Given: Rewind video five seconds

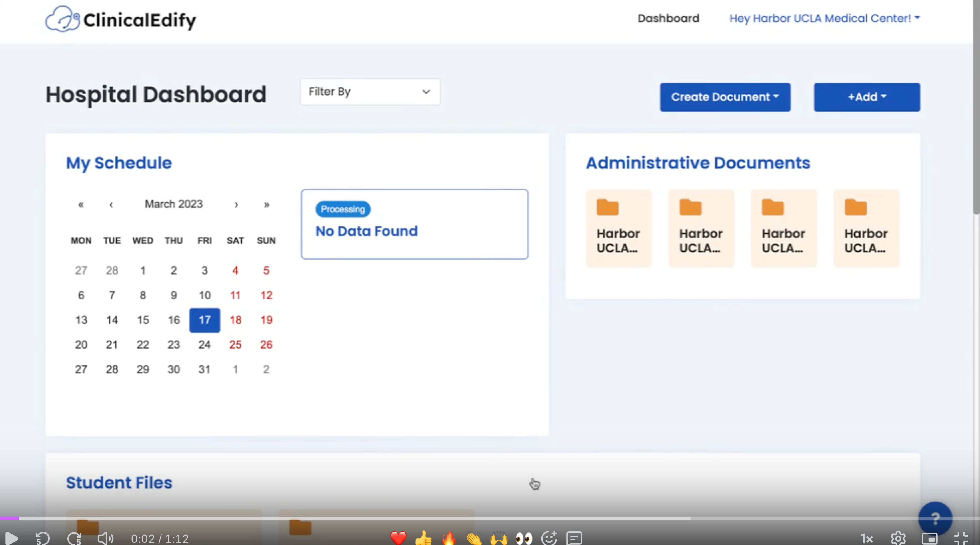Looking at the screenshot, I should pyautogui.click(x=43, y=538).
